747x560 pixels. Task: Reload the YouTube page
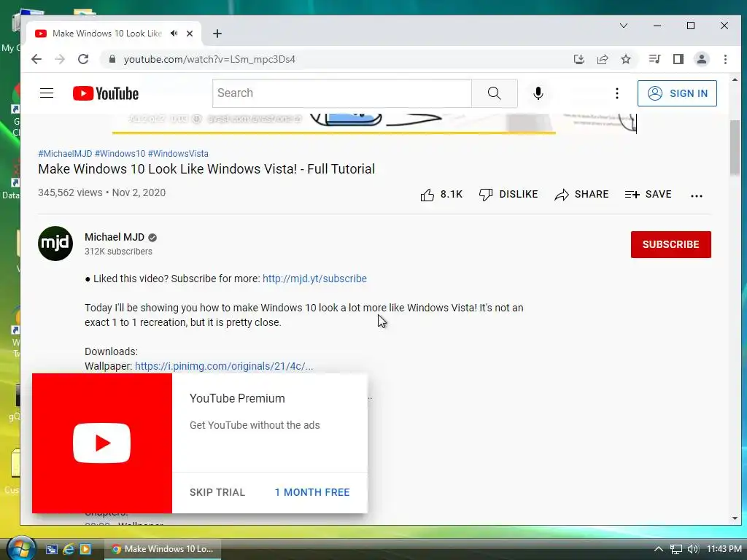83,59
